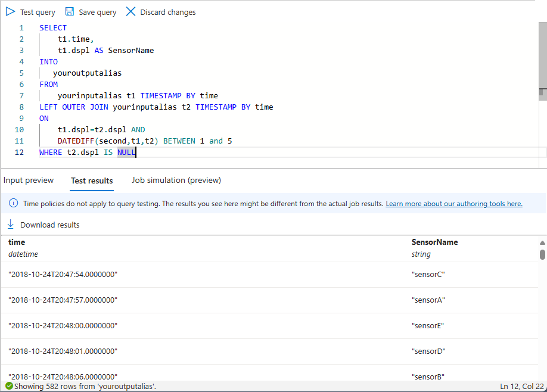Click the 'time' column header
This screenshot has width=547, height=392.
17,242
